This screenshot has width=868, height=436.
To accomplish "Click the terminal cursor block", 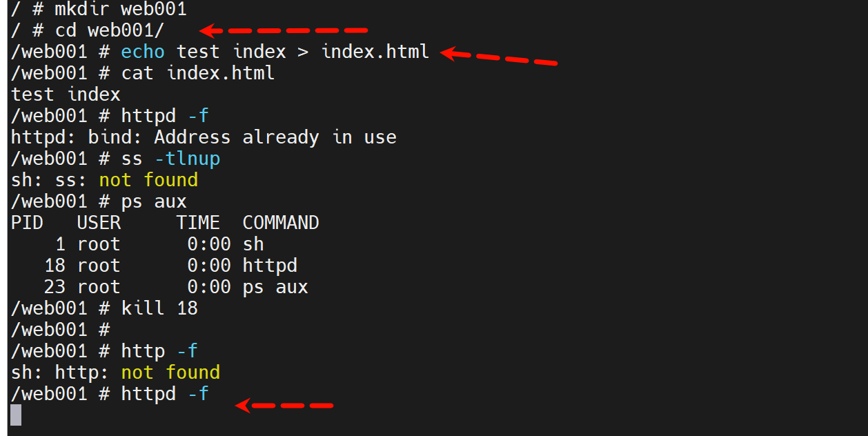I will coord(16,415).
